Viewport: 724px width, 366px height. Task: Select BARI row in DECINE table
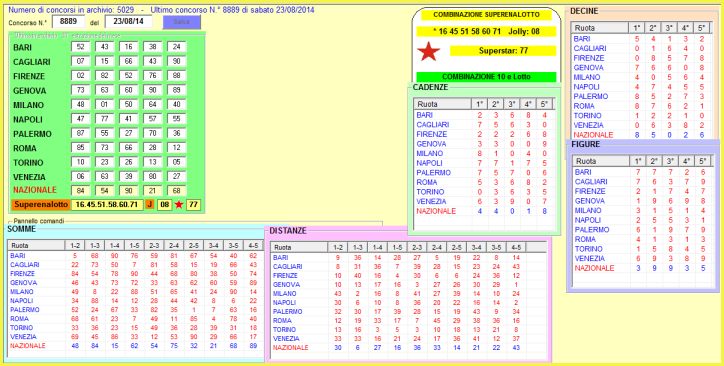(x=641, y=39)
